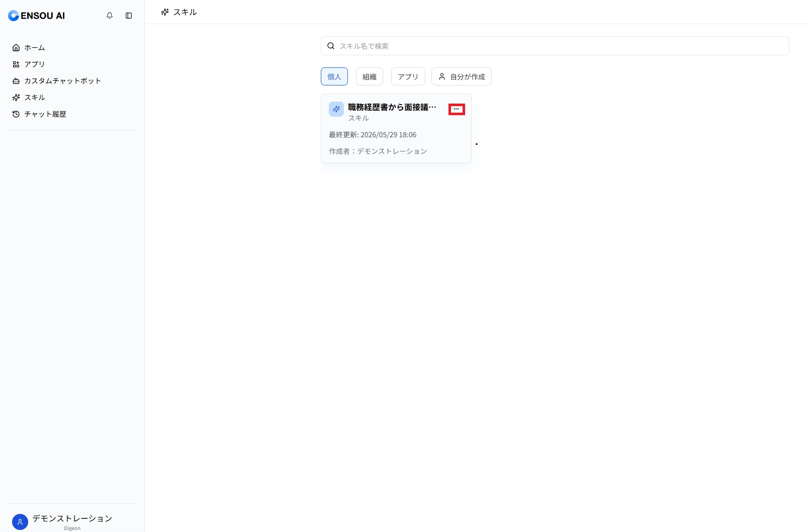The image size is (810, 532).
Task: Toggle the 組織 filter chip
Action: [x=370, y=76]
